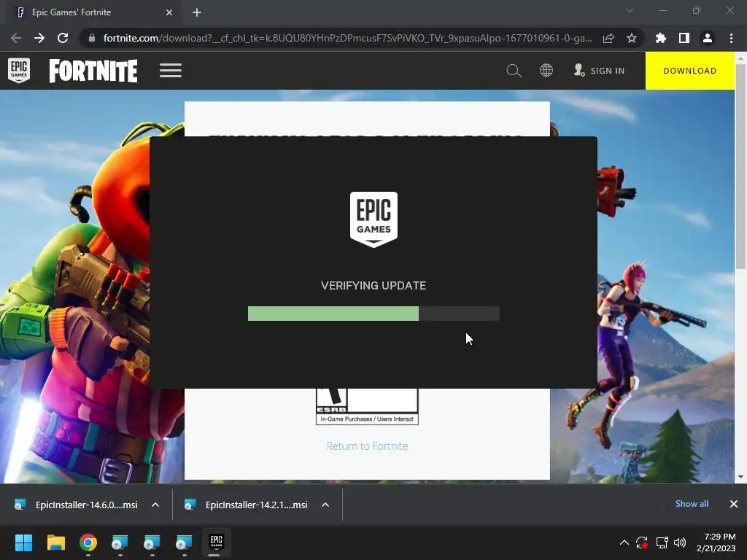Open EpicInstaller-14.6.0 msi download item
Viewport: 747px width, 560px height.
[77, 505]
